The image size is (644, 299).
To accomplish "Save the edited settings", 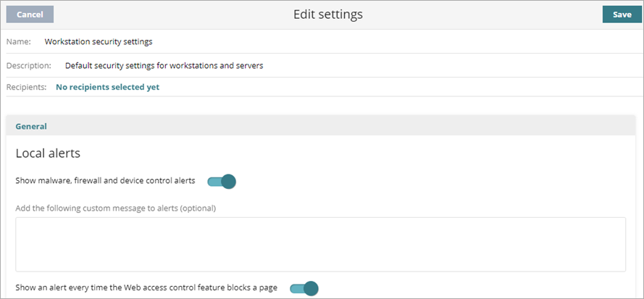I will [x=622, y=14].
